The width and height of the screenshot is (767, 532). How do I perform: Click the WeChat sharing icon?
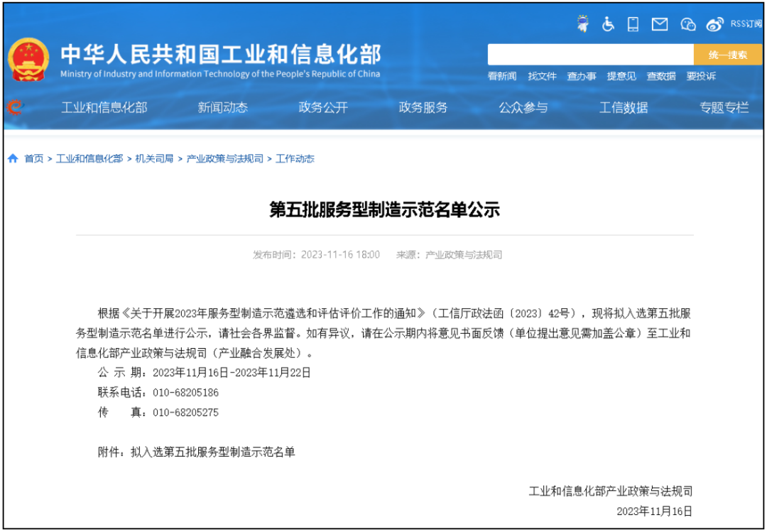(687, 23)
